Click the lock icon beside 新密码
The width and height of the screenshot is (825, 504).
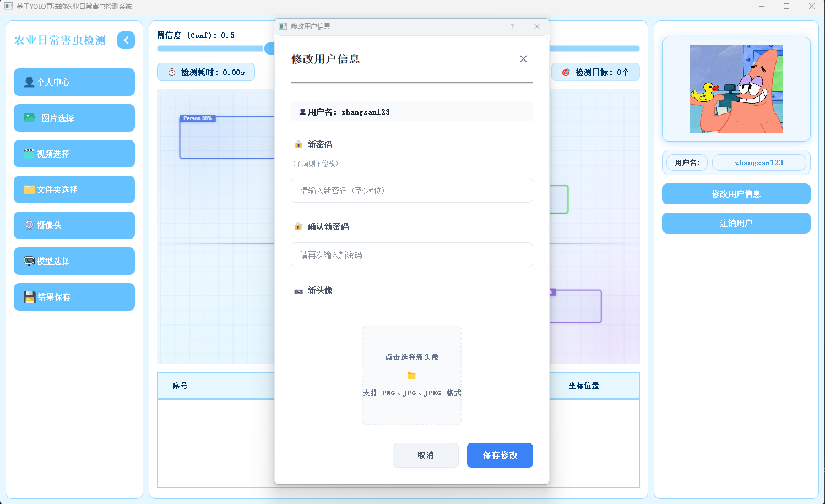pos(298,144)
